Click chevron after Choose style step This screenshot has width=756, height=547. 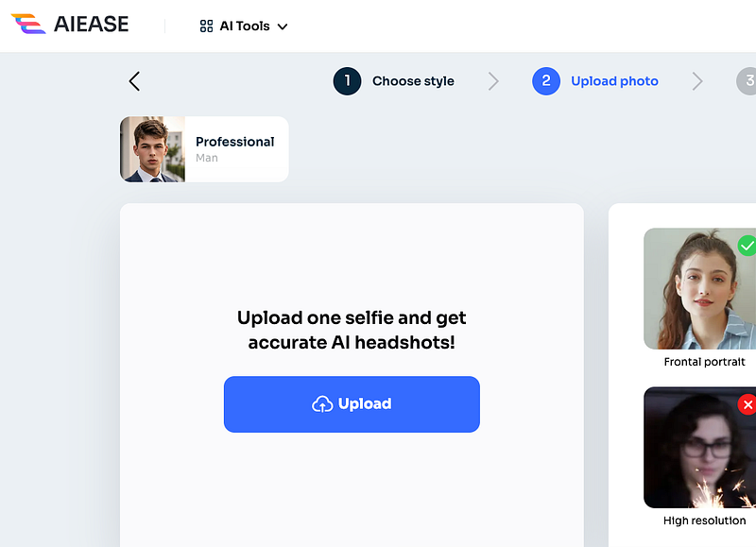click(x=493, y=81)
